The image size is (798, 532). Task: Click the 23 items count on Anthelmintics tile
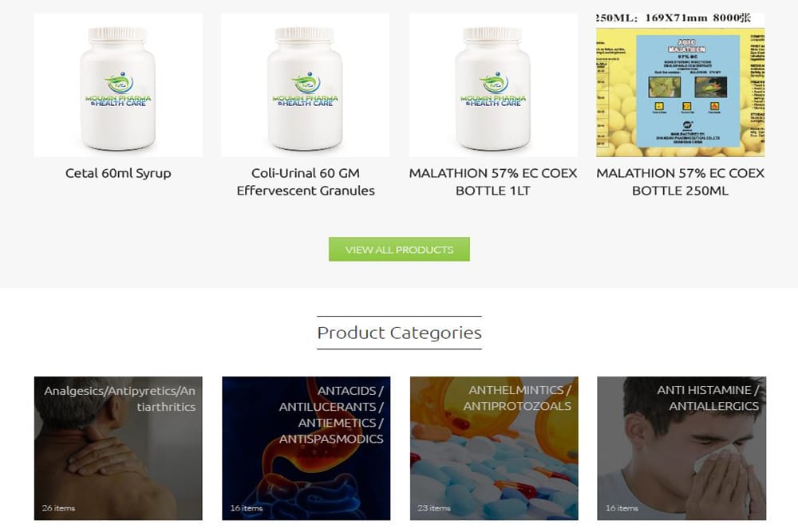434,508
